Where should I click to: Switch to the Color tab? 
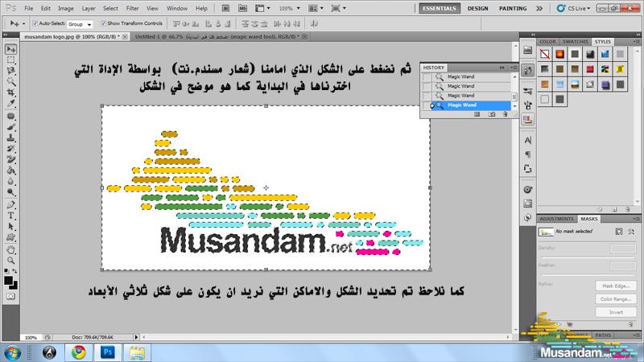click(x=547, y=42)
